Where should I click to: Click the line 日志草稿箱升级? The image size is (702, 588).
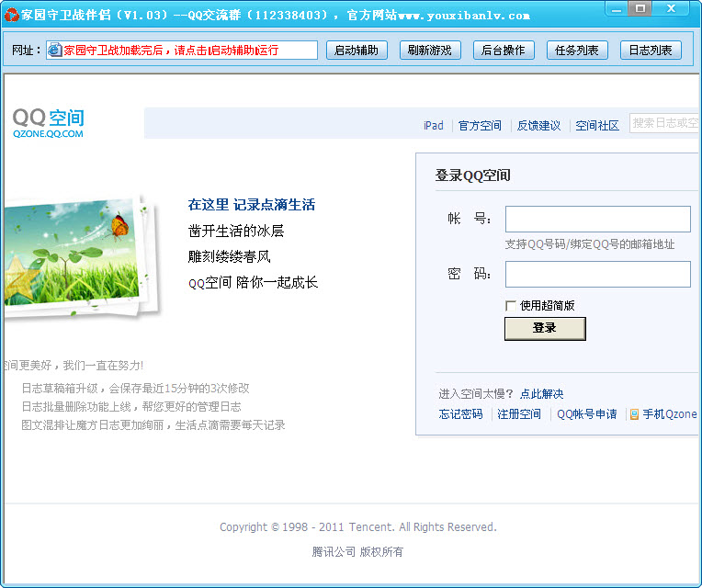point(135,389)
